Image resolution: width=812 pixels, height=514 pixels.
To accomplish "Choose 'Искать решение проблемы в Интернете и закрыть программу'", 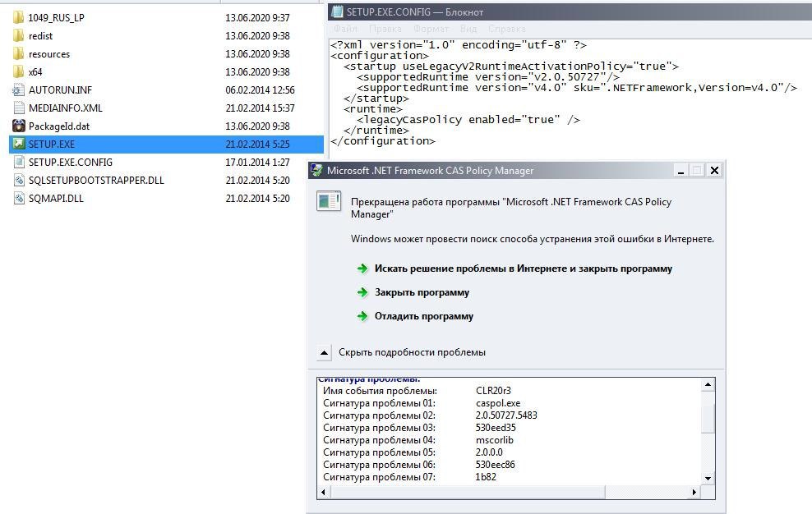I will (x=523, y=268).
